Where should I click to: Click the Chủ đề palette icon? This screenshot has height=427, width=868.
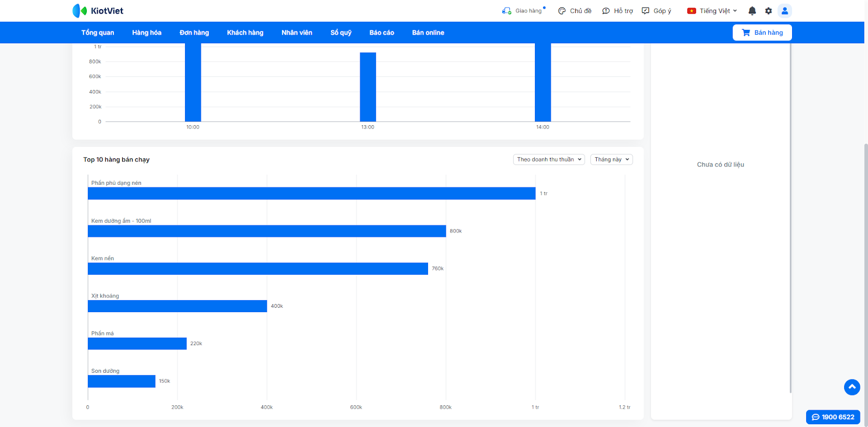click(x=562, y=11)
